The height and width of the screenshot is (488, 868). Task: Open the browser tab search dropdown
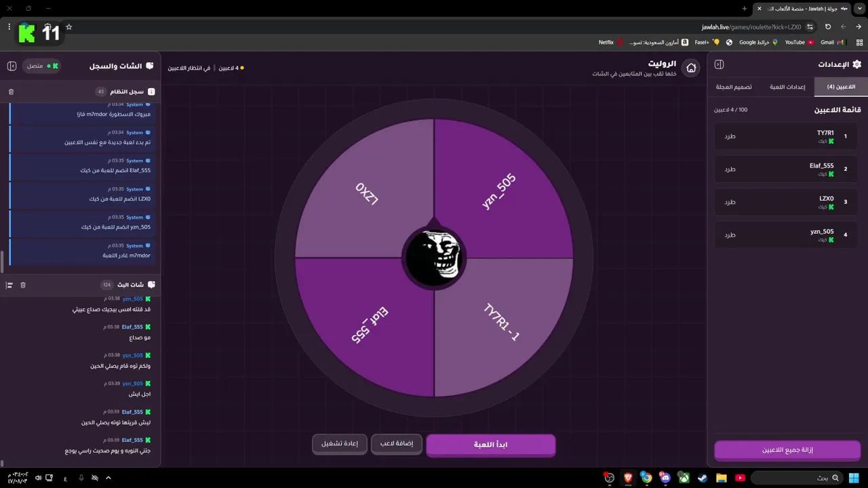(x=859, y=9)
